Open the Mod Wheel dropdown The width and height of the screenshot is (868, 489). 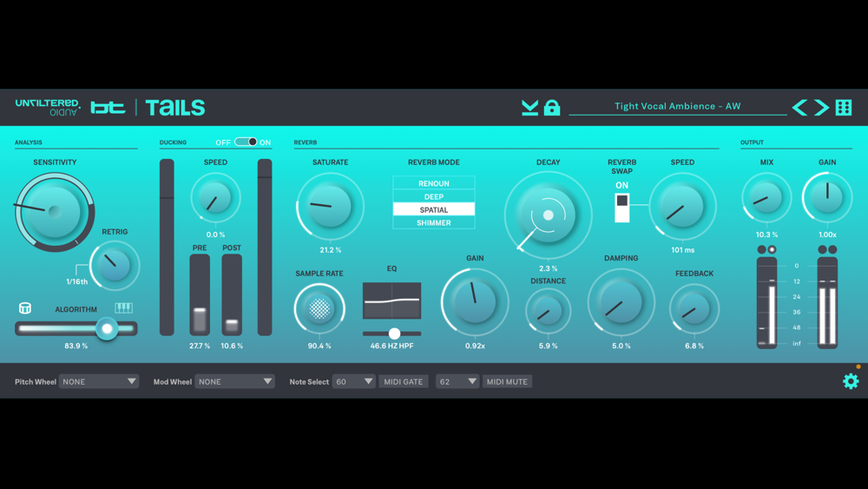click(x=234, y=381)
